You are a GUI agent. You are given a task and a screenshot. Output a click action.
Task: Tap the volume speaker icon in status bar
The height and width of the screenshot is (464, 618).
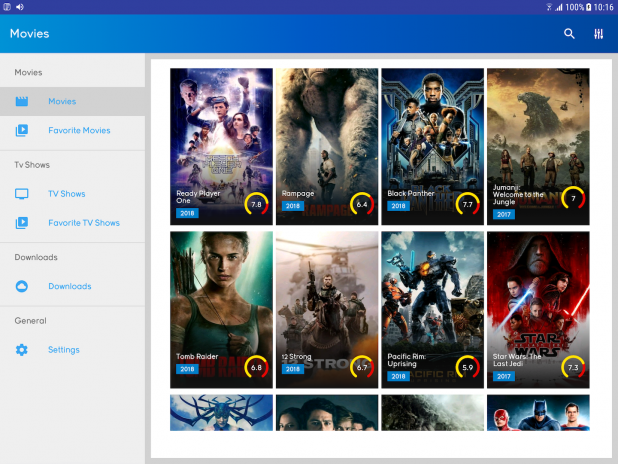tap(20, 7)
